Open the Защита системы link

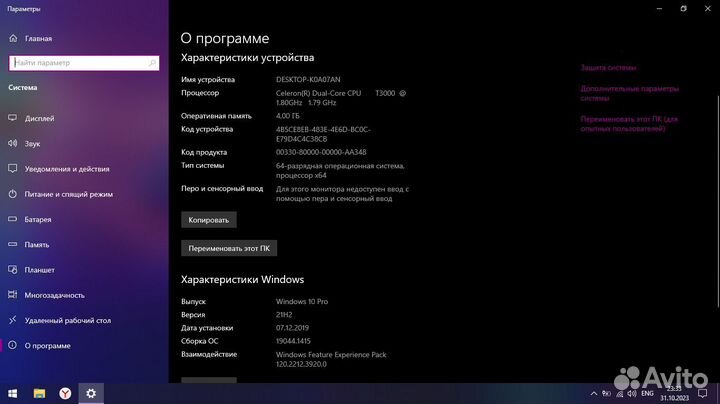coord(608,68)
